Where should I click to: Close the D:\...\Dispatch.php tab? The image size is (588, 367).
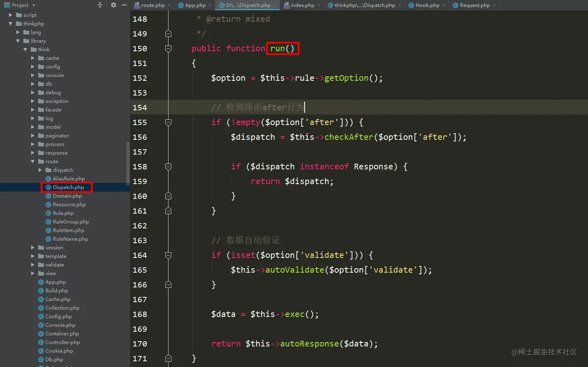pyautogui.click(x=275, y=5)
